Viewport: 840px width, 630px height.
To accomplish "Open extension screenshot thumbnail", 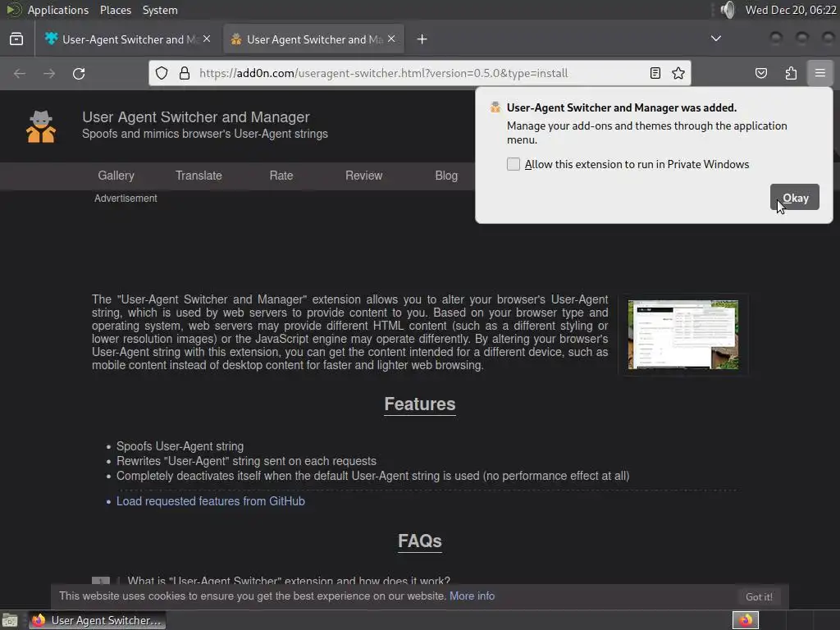I will (x=683, y=335).
